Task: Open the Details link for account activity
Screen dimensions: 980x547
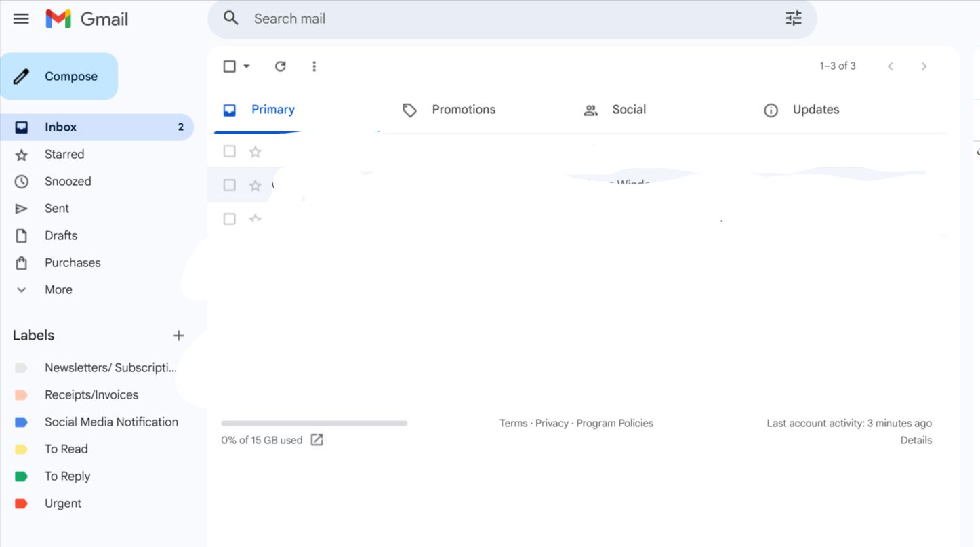Action: pos(916,441)
